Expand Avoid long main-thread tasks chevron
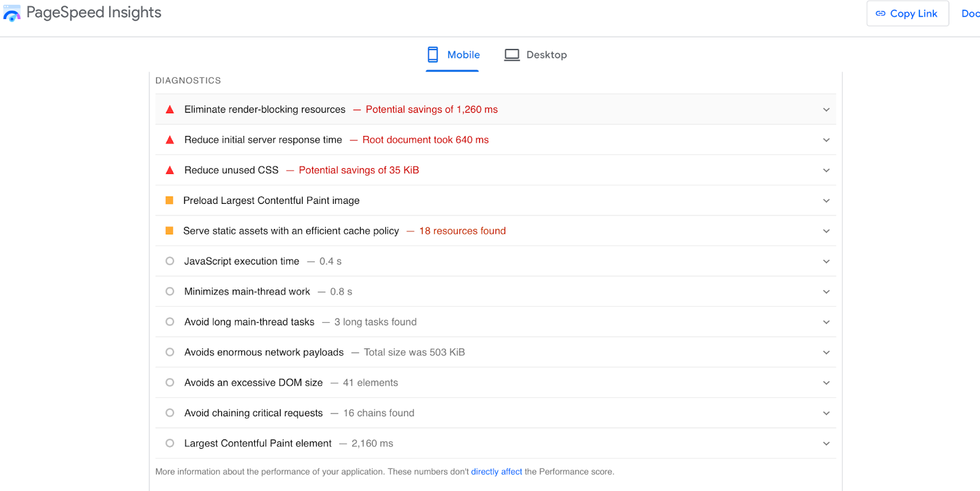The image size is (980, 491). [x=826, y=322]
